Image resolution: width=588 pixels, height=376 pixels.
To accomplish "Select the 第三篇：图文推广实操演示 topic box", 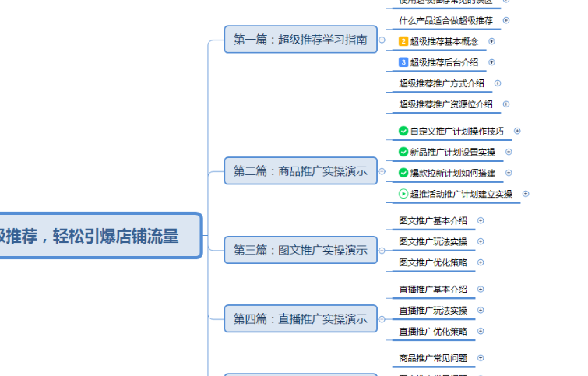I will tap(301, 250).
